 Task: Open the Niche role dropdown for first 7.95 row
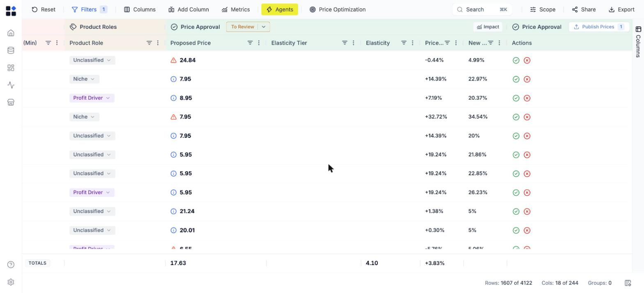(84, 79)
